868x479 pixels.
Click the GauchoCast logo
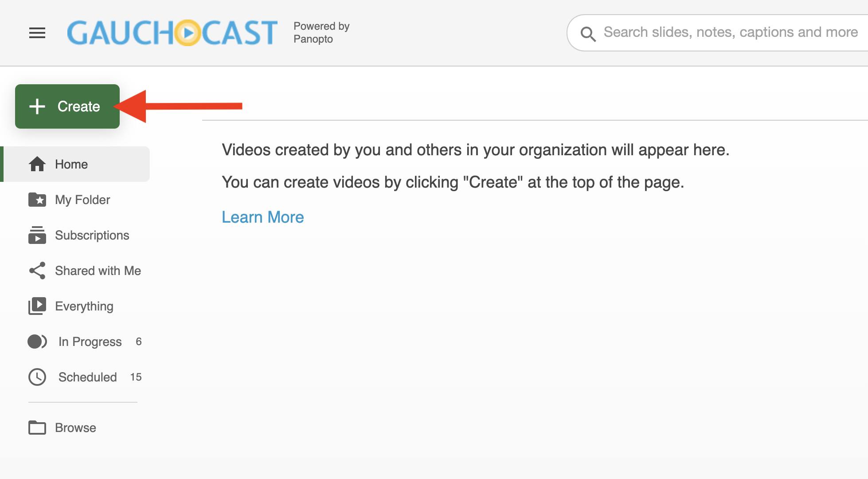pyautogui.click(x=172, y=33)
